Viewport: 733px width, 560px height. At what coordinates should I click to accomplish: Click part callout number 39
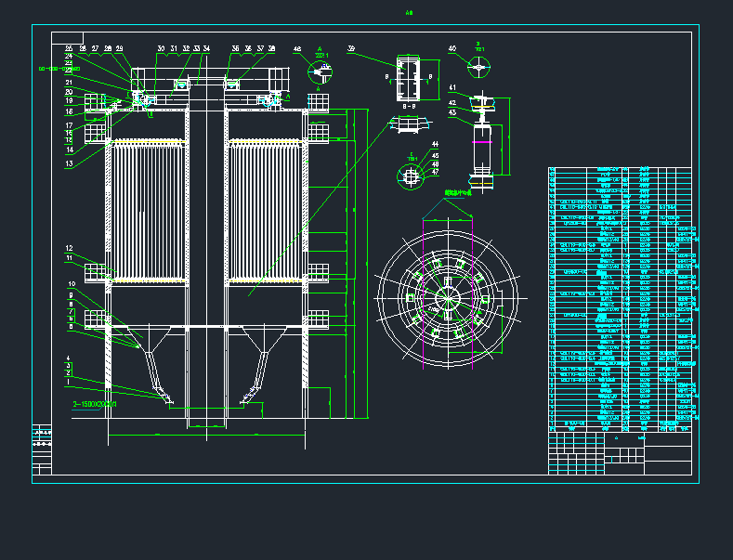click(x=352, y=47)
